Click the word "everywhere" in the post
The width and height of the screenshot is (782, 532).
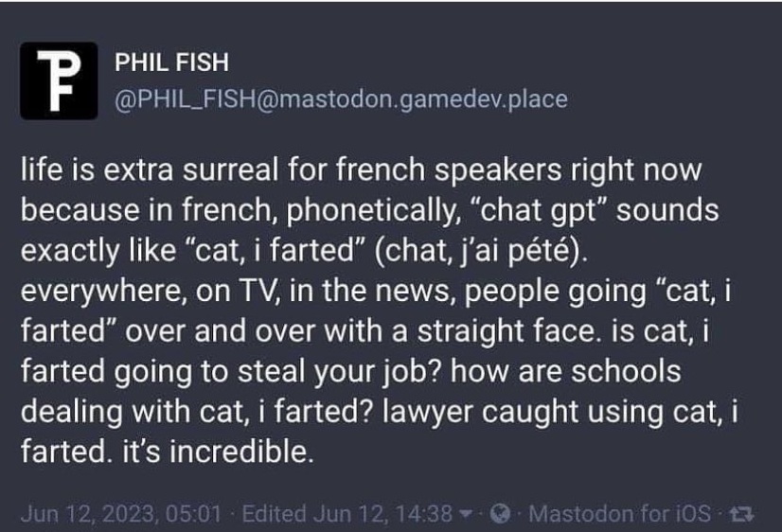(101, 292)
